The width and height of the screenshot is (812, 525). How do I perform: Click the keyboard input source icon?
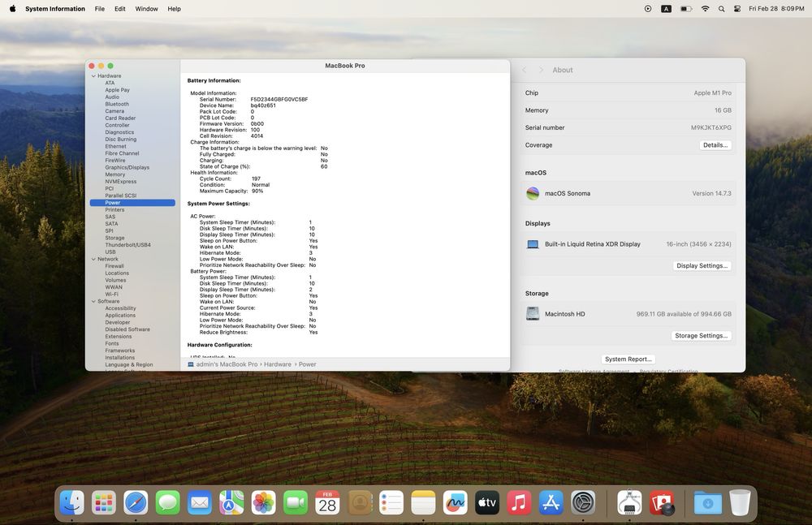pos(667,9)
